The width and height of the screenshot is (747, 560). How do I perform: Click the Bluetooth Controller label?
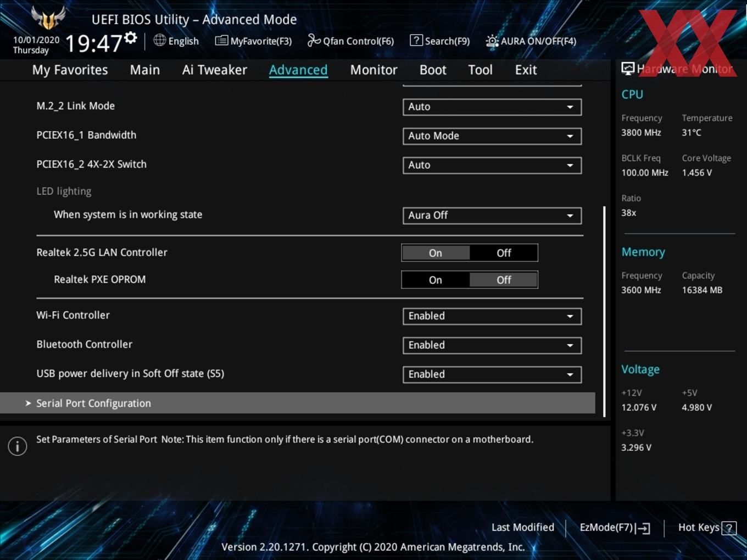tap(85, 344)
